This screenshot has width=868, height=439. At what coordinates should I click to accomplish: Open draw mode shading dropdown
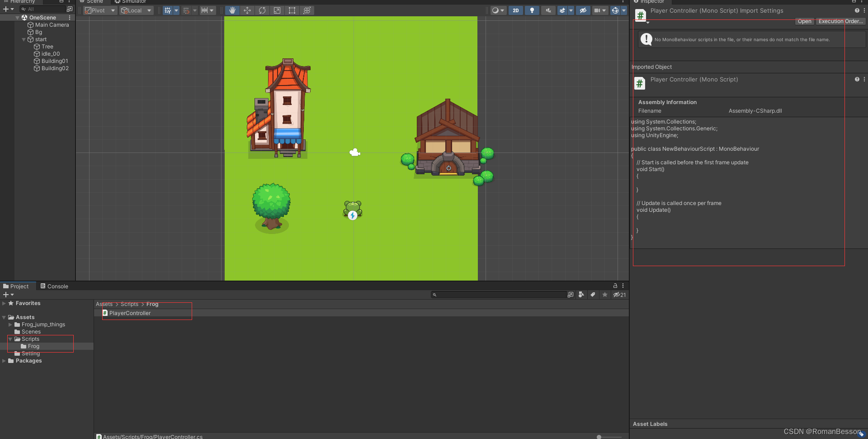[x=498, y=10]
